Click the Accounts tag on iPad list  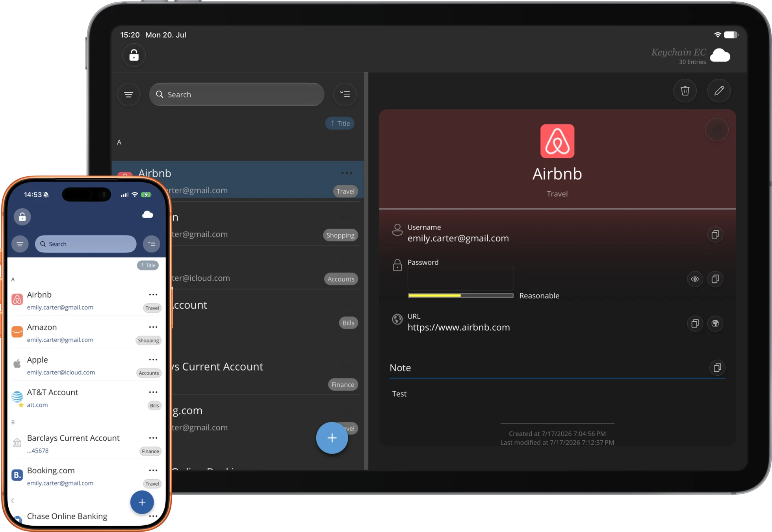[341, 279]
